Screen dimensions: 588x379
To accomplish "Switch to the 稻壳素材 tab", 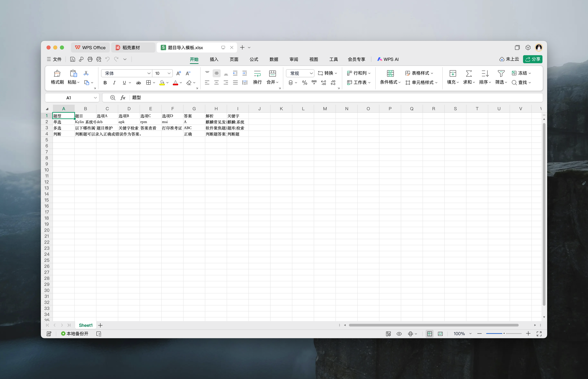I will (x=133, y=48).
